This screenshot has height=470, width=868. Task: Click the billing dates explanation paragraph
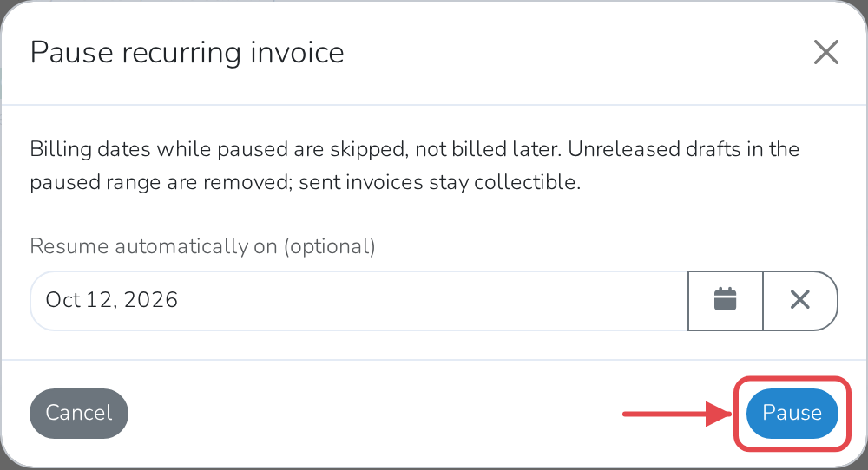tap(415, 166)
